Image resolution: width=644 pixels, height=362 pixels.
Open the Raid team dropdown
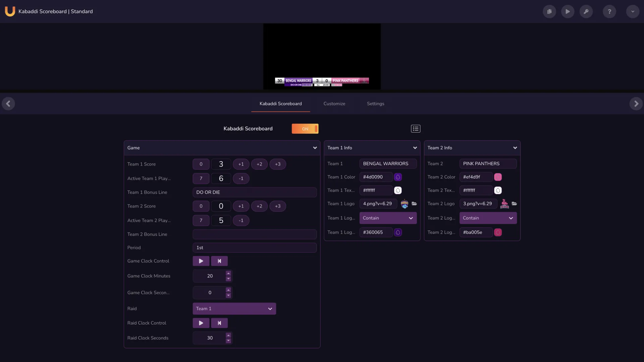[x=234, y=308]
